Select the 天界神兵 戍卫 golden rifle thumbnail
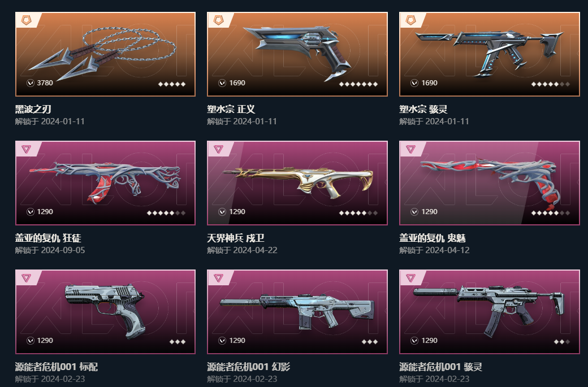 tap(297, 183)
